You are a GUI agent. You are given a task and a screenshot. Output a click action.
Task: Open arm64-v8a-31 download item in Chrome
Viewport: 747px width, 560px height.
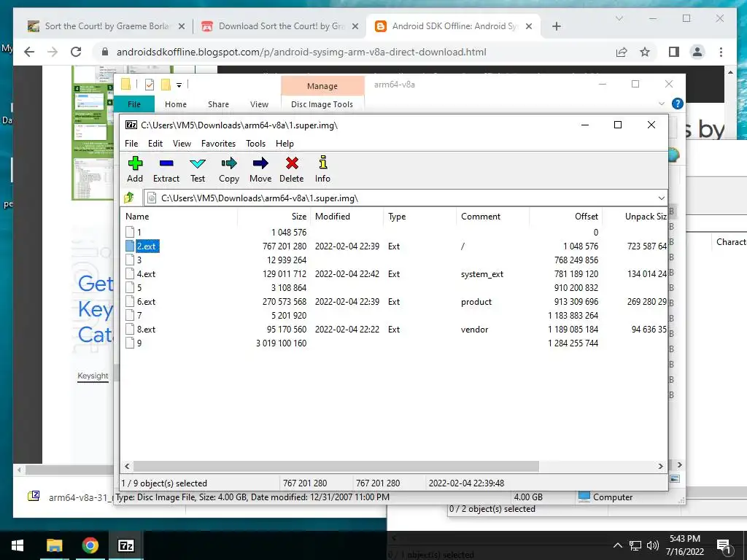point(71,497)
